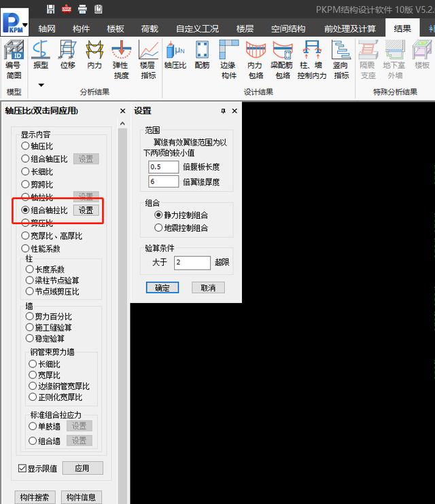Open 内力包络 force envelope
435x504 pixels.
pos(256,60)
